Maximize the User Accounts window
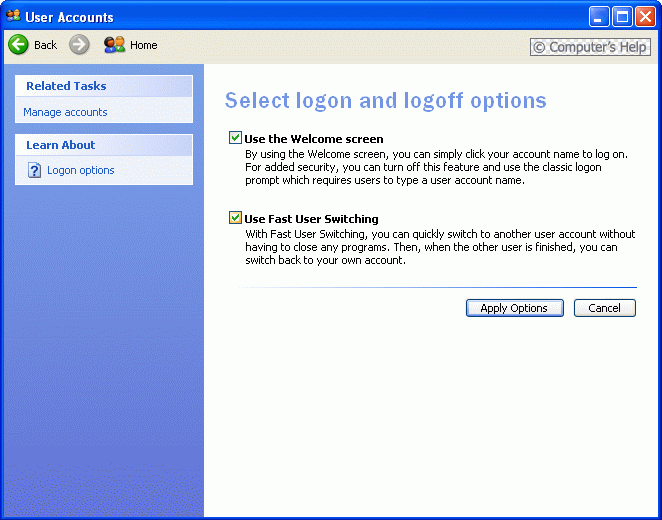The height and width of the screenshot is (520, 662). (622, 16)
